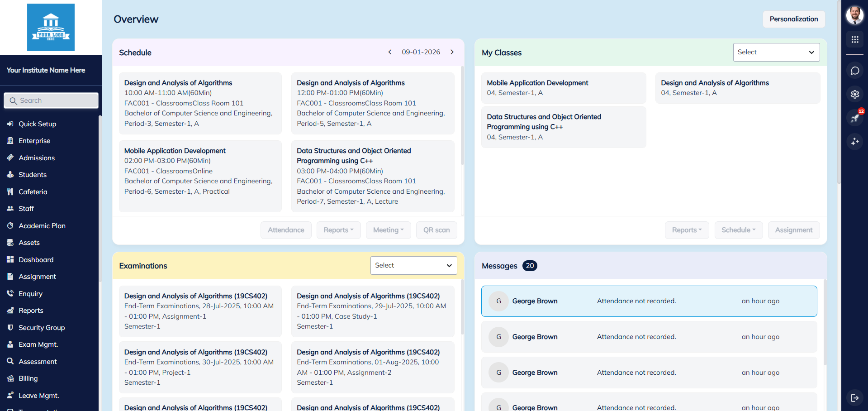Viewport: 868px width, 411px height.
Task: Click the QR scan button
Action: point(436,230)
